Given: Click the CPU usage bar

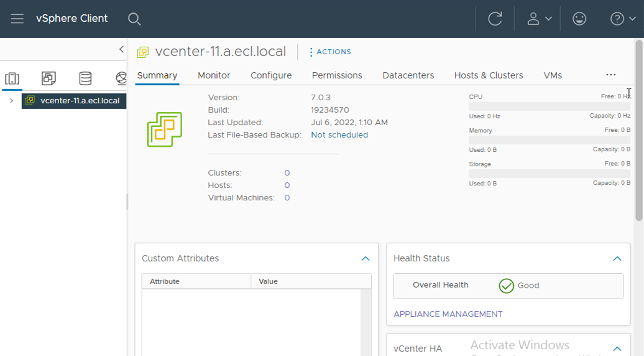Looking at the screenshot, I should tap(550, 106).
